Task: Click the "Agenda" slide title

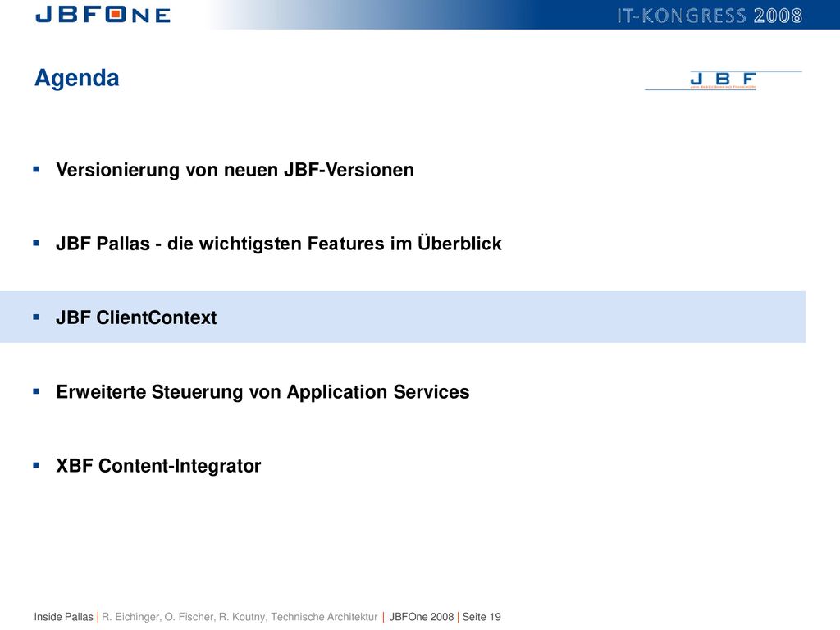Action: pyautogui.click(x=76, y=78)
